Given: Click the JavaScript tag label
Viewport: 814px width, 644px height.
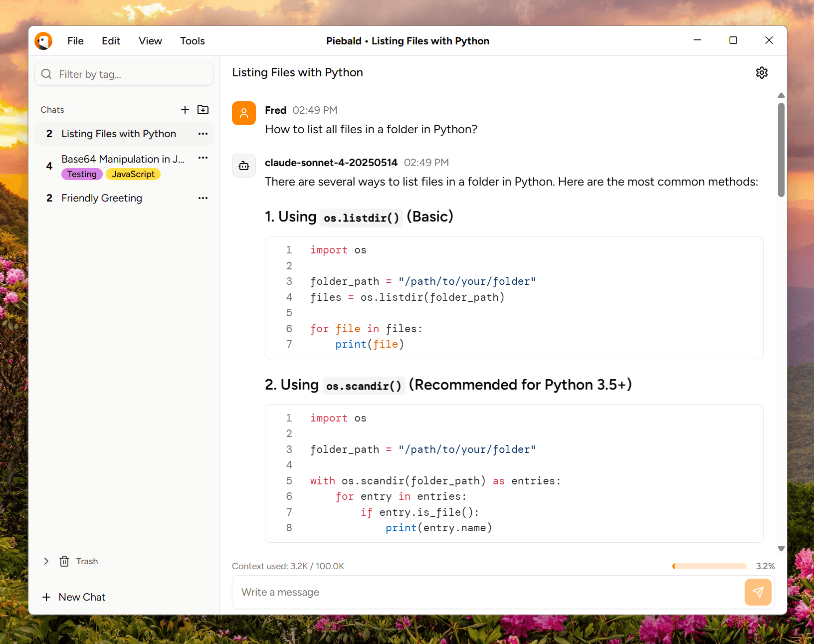Looking at the screenshot, I should pyautogui.click(x=133, y=174).
